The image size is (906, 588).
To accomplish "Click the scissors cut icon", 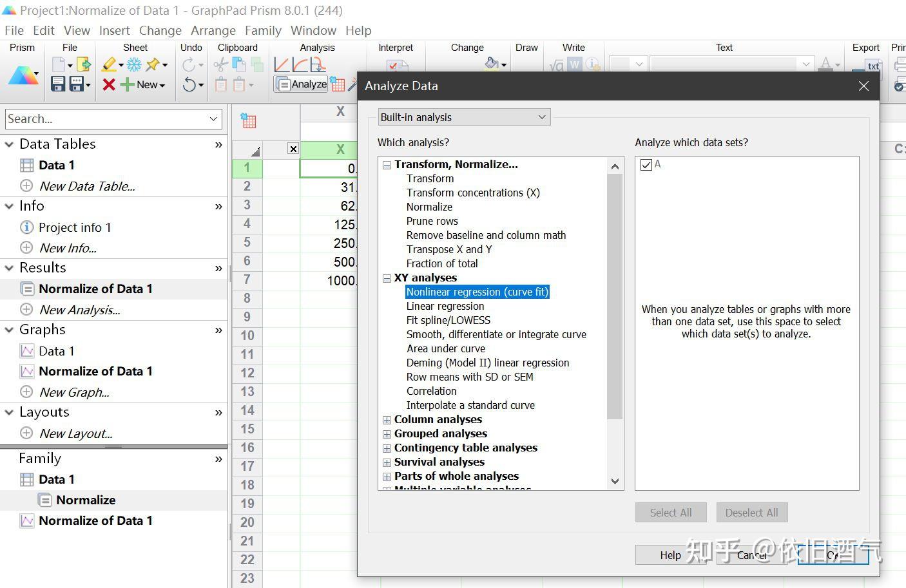I will pos(220,64).
